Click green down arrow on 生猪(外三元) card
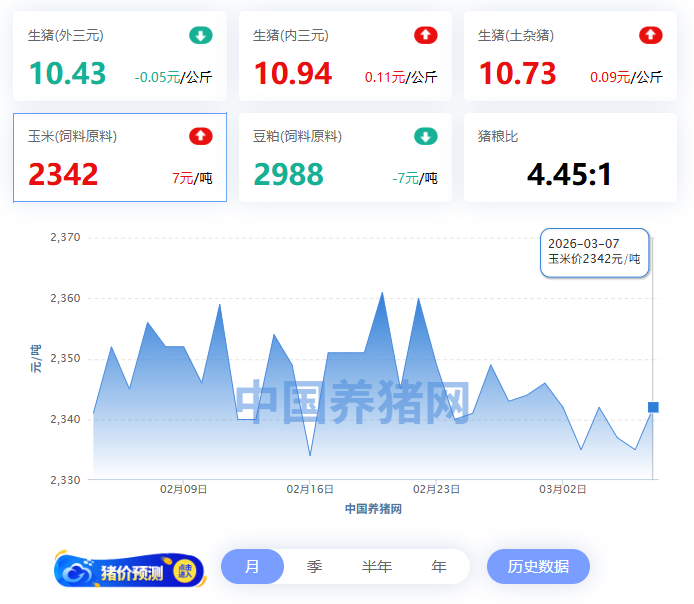694x604 pixels. [201, 36]
